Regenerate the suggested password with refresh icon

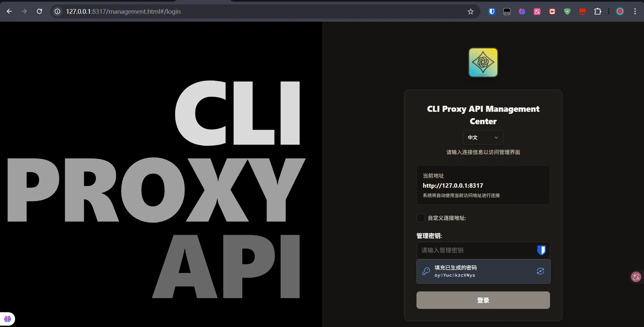click(x=540, y=271)
